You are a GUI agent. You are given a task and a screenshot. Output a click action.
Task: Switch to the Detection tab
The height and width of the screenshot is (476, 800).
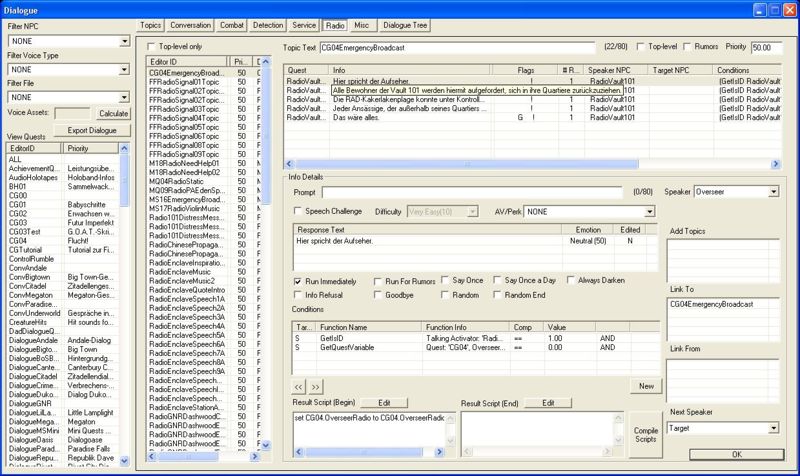(268, 25)
